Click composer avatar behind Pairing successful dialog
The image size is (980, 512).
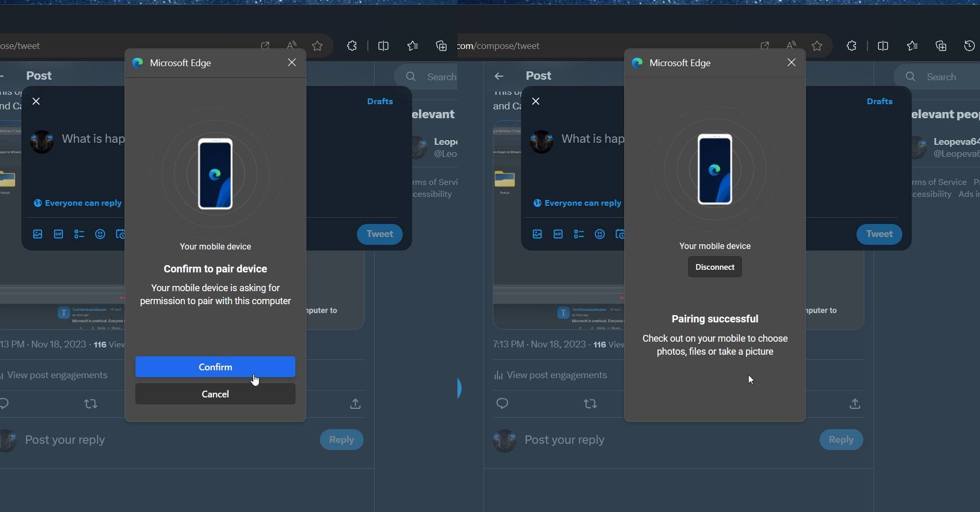click(x=542, y=142)
